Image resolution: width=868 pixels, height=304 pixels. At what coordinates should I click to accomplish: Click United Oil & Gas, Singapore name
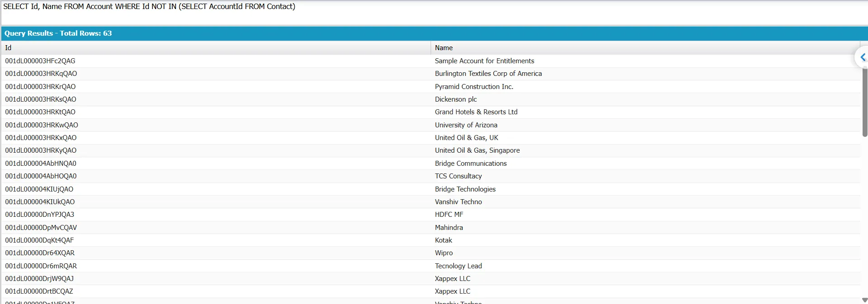(x=478, y=150)
